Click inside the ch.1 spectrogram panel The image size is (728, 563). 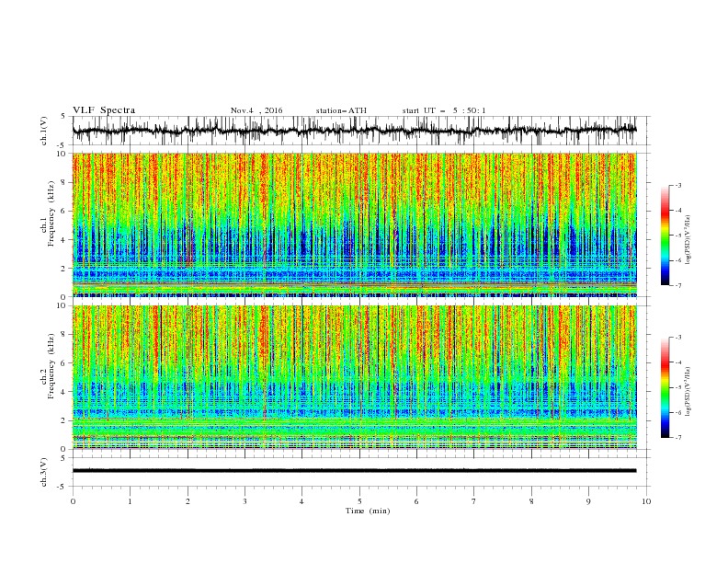point(354,224)
